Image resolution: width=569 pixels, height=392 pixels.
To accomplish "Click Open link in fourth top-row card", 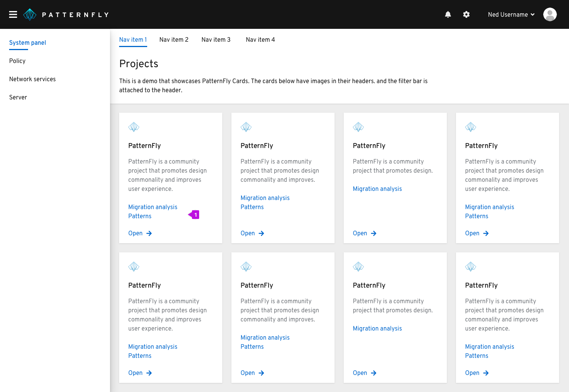I will click(477, 233).
